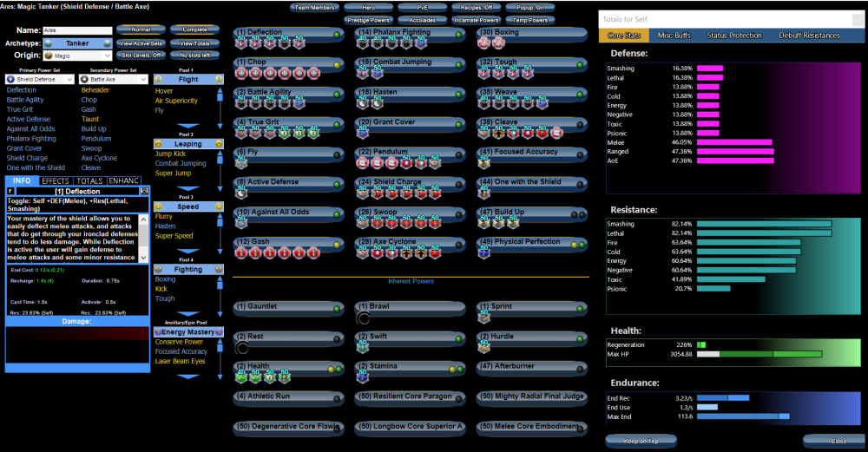Click the first Health enhancement slot
The height and width of the screenshot is (452, 868).
pos(242,377)
